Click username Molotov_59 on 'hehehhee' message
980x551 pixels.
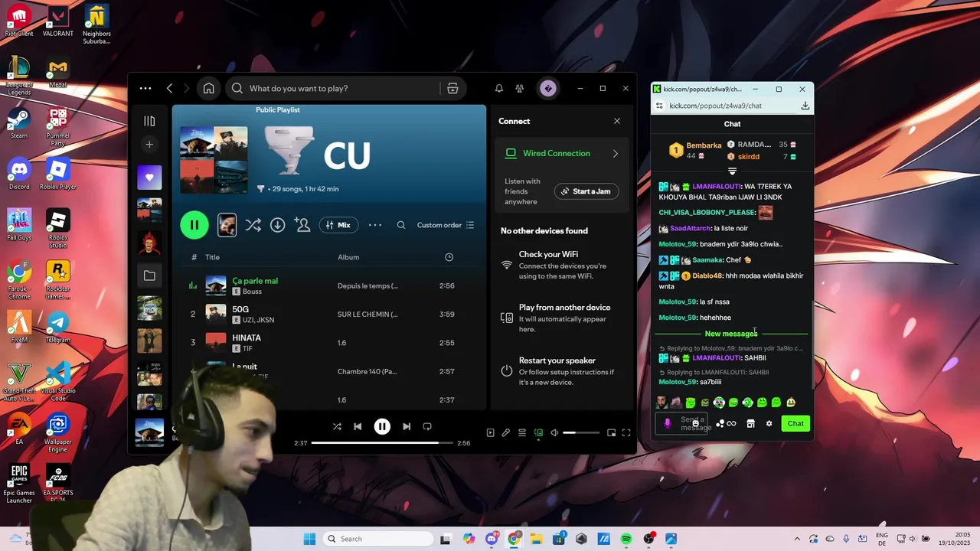[x=678, y=318]
